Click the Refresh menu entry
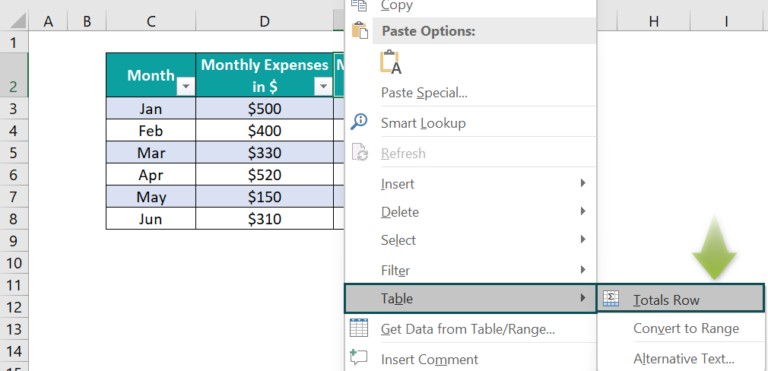 pyautogui.click(x=470, y=153)
